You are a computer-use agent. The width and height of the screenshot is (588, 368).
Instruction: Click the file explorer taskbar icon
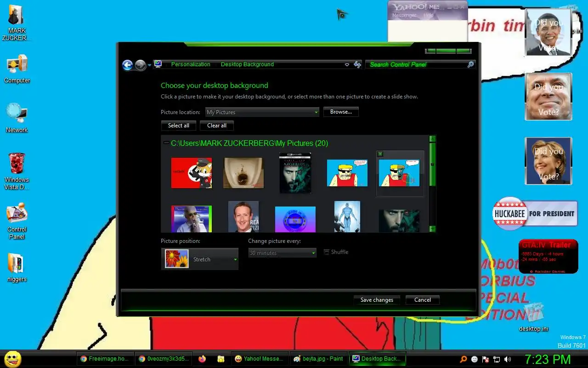pyautogui.click(x=221, y=359)
